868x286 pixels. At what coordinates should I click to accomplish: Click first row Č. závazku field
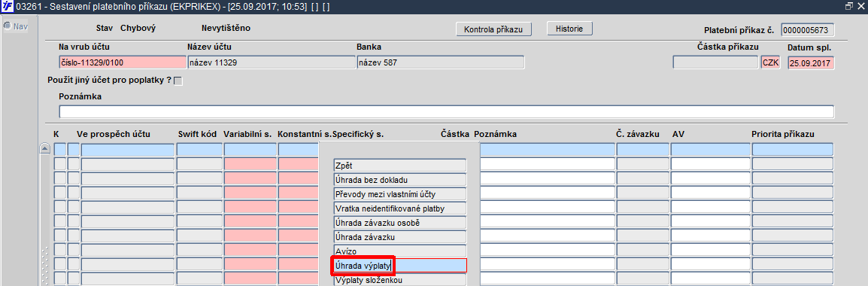point(642,150)
